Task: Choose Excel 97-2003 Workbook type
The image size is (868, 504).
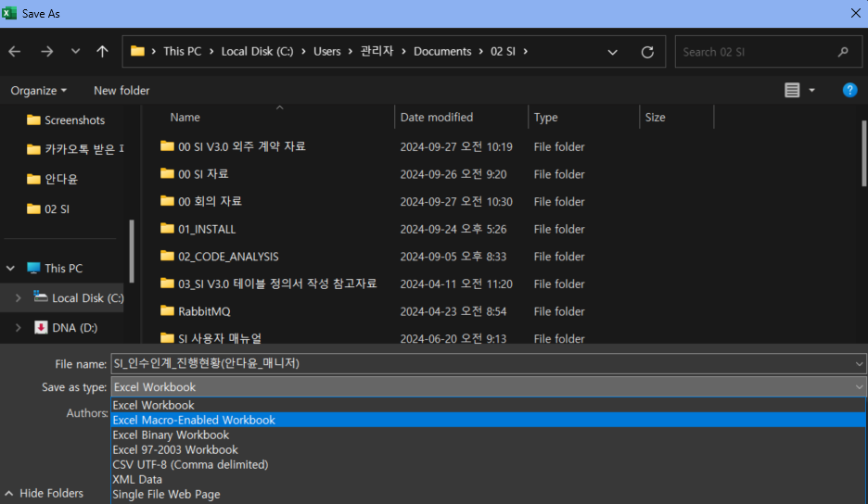Action: 488,450
